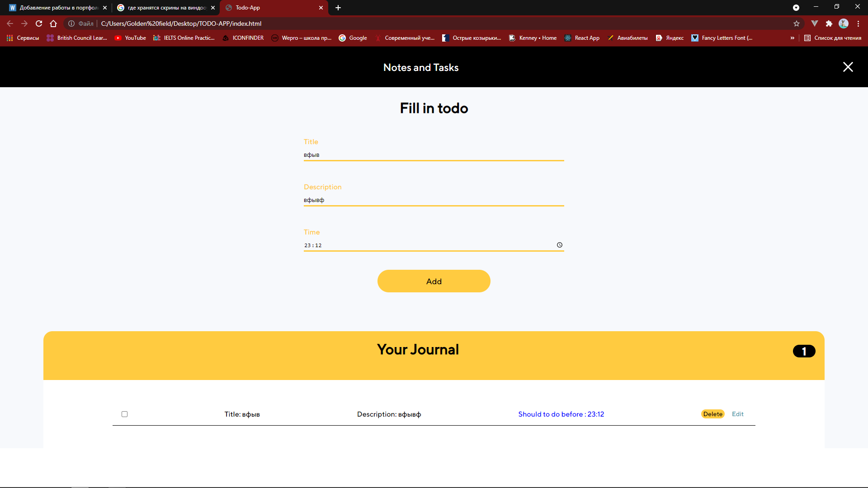
Task: Bookmark this page with the star icon
Action: point(797,23)
